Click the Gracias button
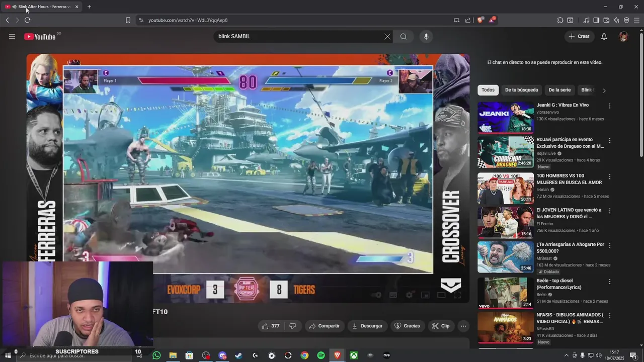644x362 pixels. tap(407, 326)
